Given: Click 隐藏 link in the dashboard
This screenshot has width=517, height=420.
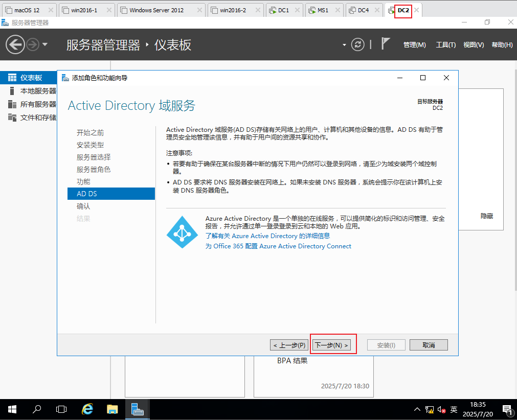Looking at the screenshot, I should [487, 216].
